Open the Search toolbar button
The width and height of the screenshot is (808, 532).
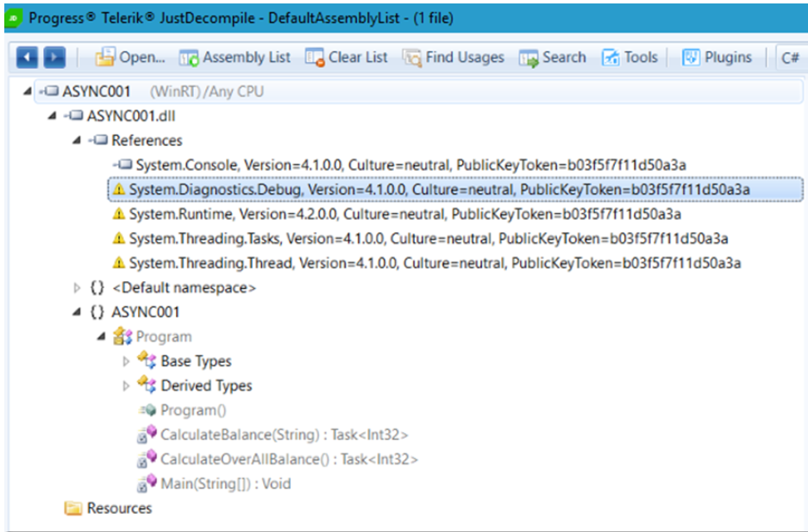click(552, 58)
